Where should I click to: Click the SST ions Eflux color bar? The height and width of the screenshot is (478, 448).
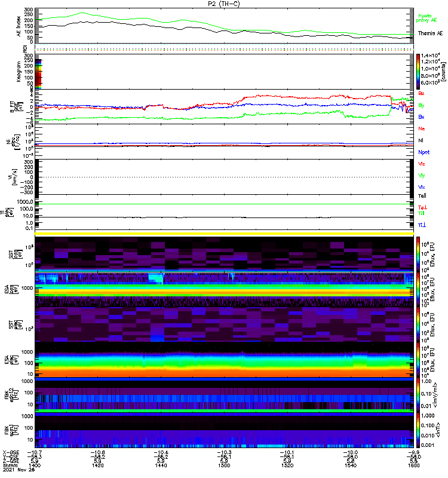(x=418, y=254)
